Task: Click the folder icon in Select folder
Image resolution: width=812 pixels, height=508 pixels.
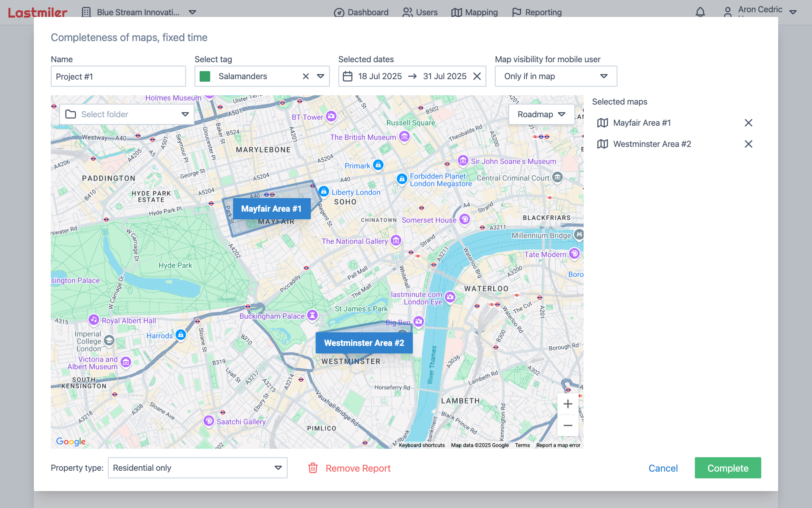Action: click(x=71, y=114)
